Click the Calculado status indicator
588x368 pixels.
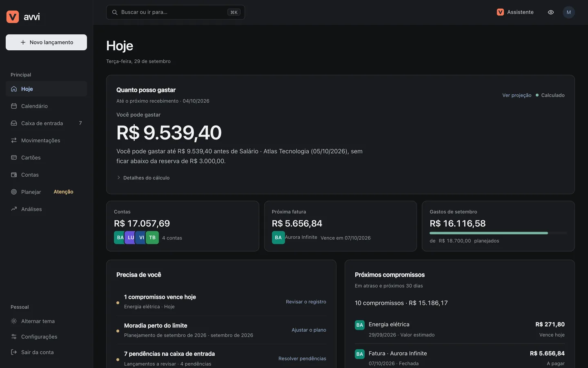(550, 95)
